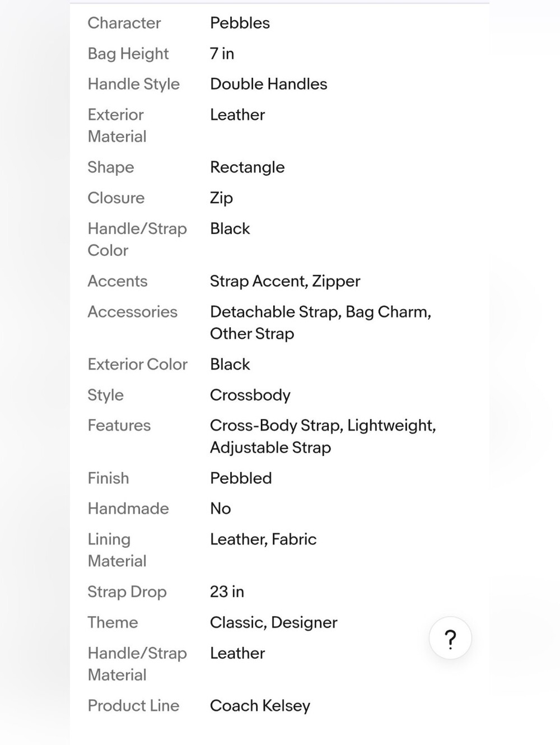Click the Crossbody style value
The image size is (560, 745).
(x=250, y=395)
